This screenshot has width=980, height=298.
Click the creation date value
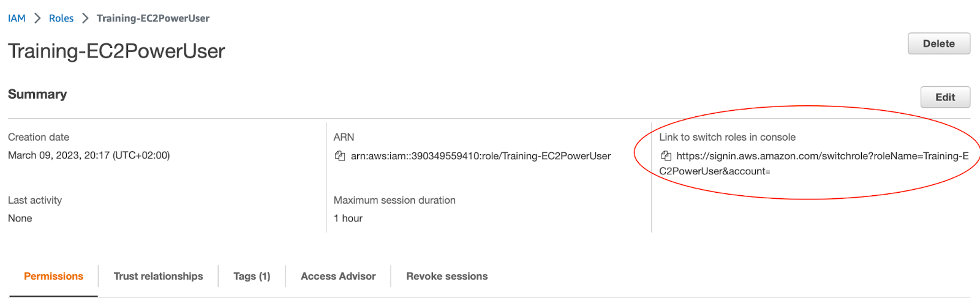(89, 155)
